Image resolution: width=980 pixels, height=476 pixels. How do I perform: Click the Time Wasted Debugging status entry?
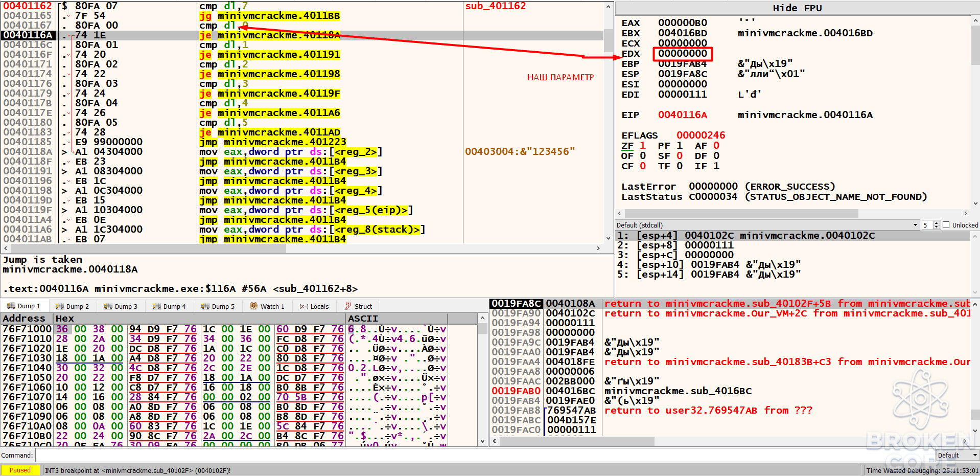(922, 470)
